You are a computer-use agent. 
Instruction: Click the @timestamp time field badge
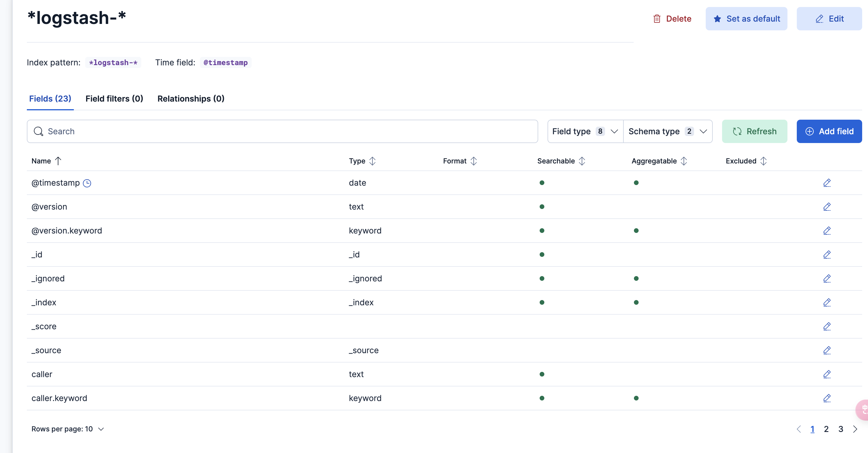(x=225, y=62)
